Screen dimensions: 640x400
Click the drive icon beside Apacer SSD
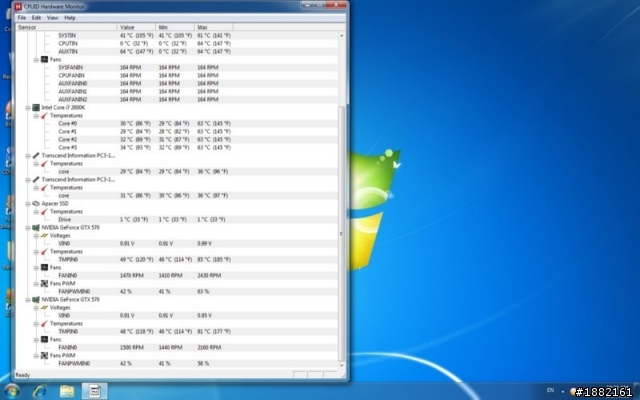[x=36, y=203]
